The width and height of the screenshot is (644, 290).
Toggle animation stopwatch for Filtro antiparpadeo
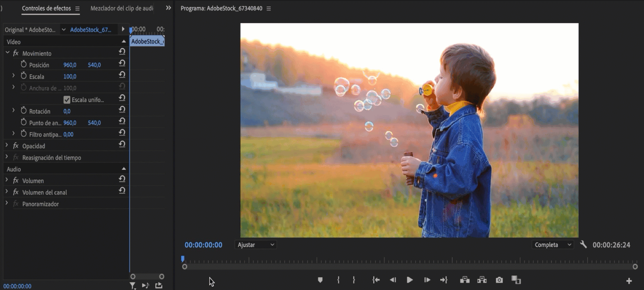24,134
